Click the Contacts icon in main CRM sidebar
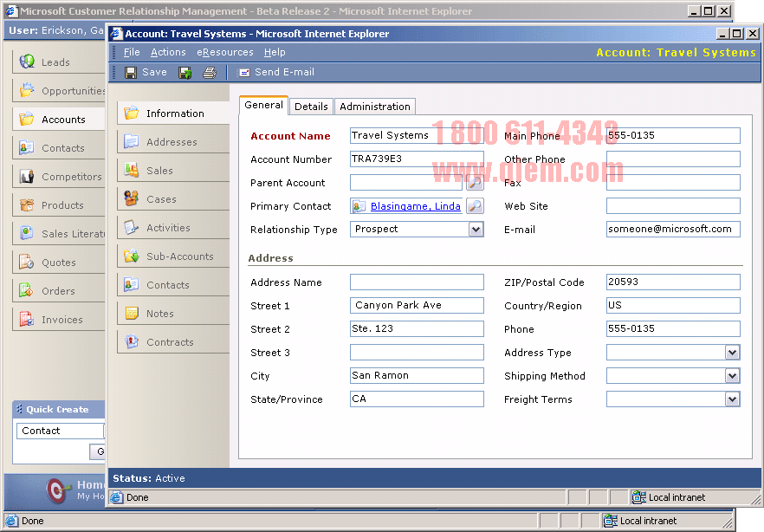764x532 pixels. tap(27, 147)
